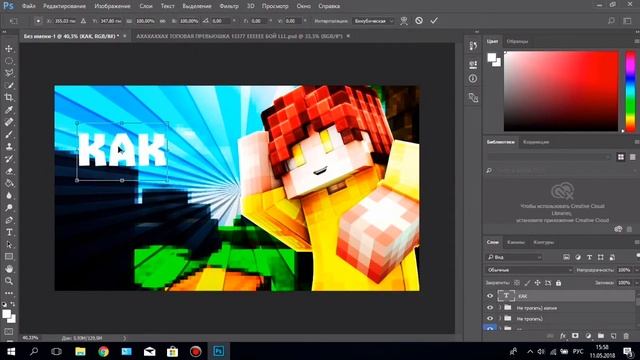Select the Paint Bucket tool
Image resolution: width=640 pixels, height=360 pixels.
point(9,183)
